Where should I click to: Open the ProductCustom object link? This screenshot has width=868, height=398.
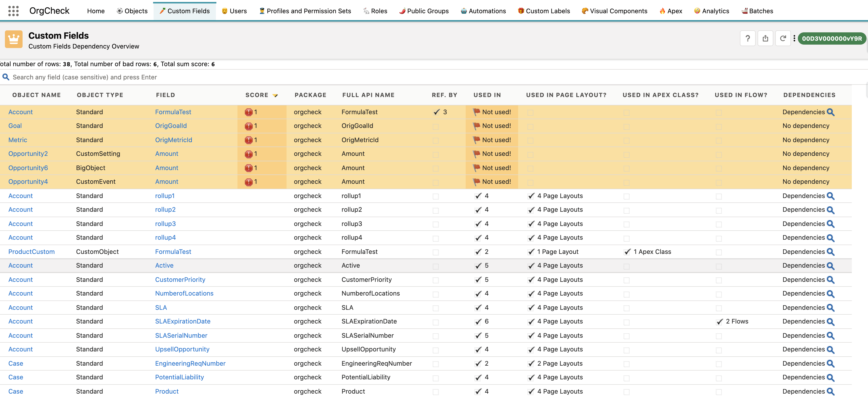(31, 251)
